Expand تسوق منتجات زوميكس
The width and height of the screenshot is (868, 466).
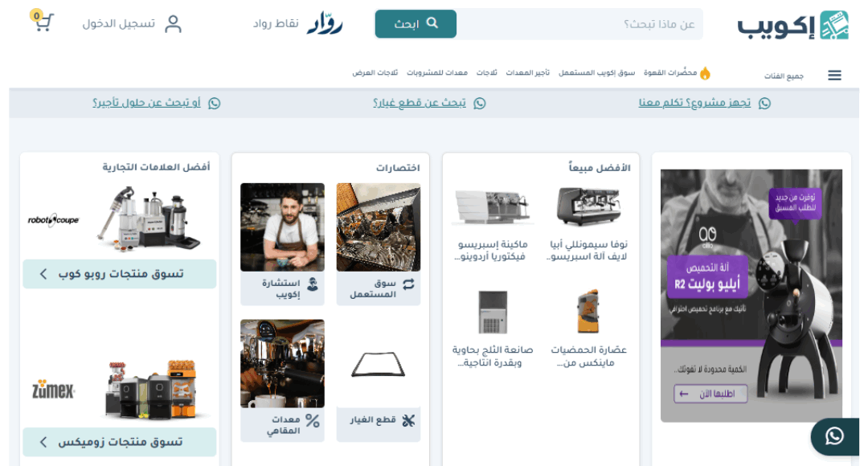tap(120, 442)
